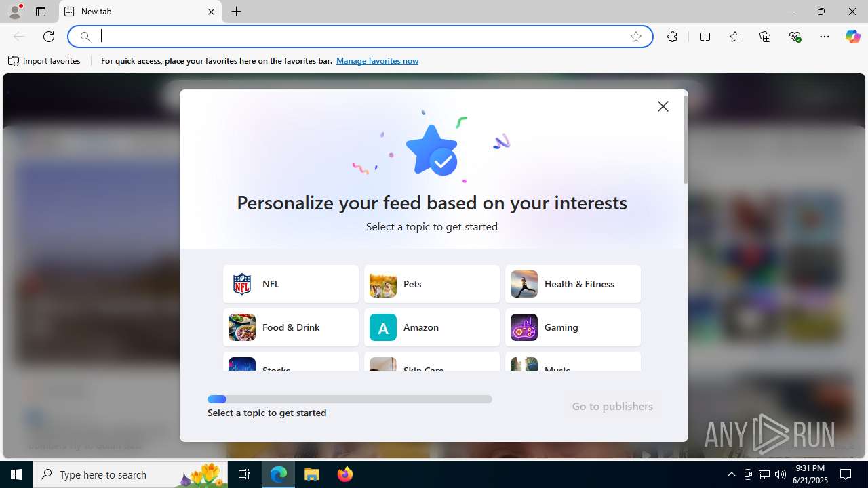This screenshot has width=868, height=488.
Task: Open the Windows Start menu
Action: 16,474
